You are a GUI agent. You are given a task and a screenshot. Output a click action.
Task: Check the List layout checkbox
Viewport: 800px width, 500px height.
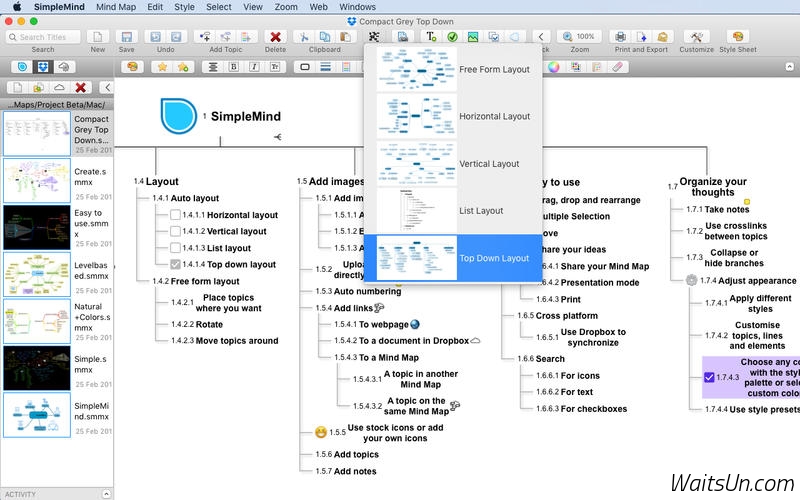(175, 248)
